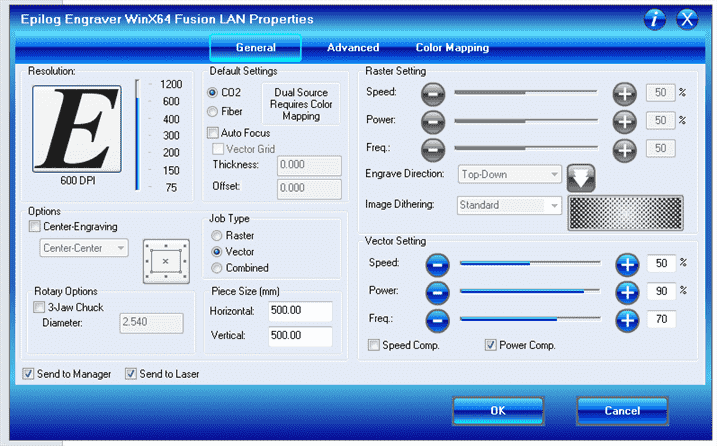
Task: Open the Center-Center position dropdown
Action: click(x=84, y=248)
